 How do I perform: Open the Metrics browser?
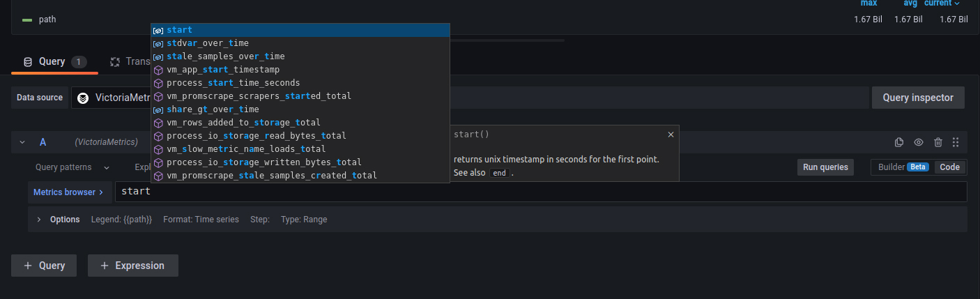[x=68, y=192]
